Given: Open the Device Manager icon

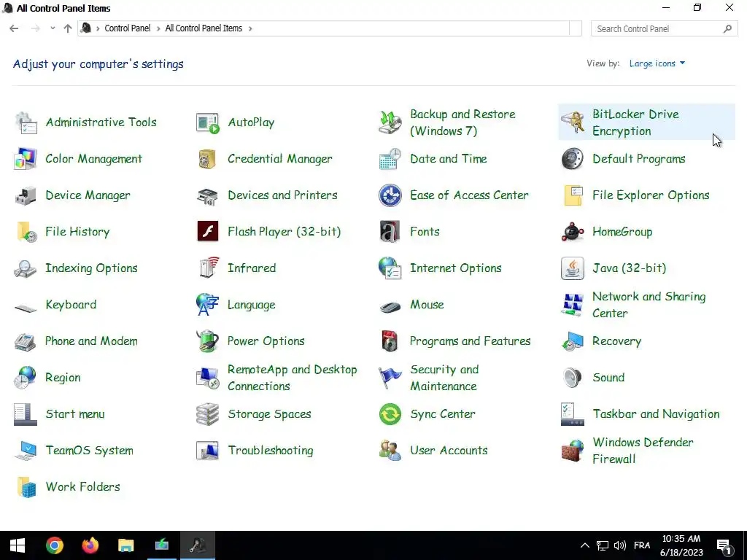Looking at the screenshot, I should [x=26, y=195].
